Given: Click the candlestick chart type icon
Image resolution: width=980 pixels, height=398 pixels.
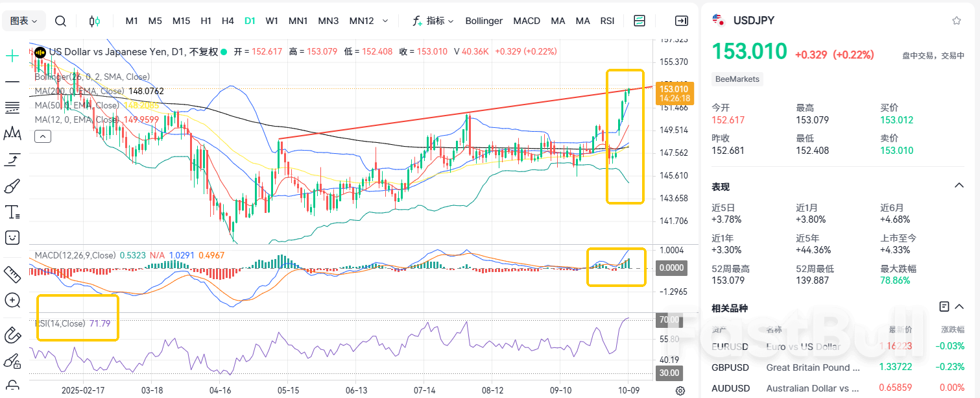Looking at the screenshot, I should click(95, 21).
